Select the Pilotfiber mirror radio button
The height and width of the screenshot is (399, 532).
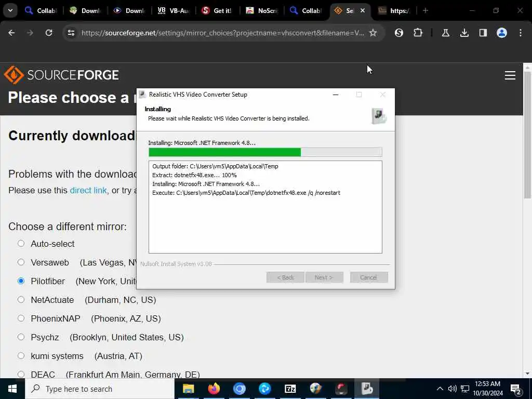tap(21, 281)
